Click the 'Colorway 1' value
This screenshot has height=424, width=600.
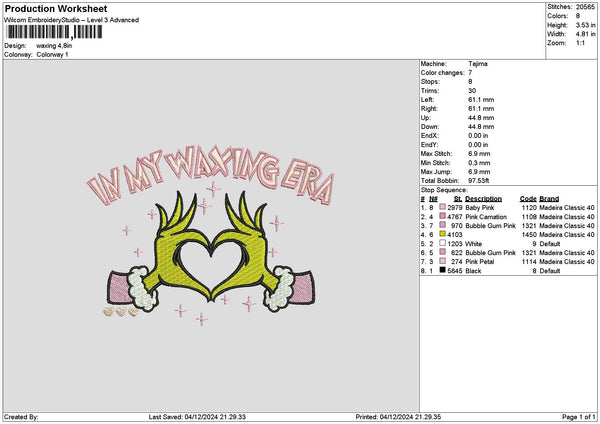tap(52, 55)
